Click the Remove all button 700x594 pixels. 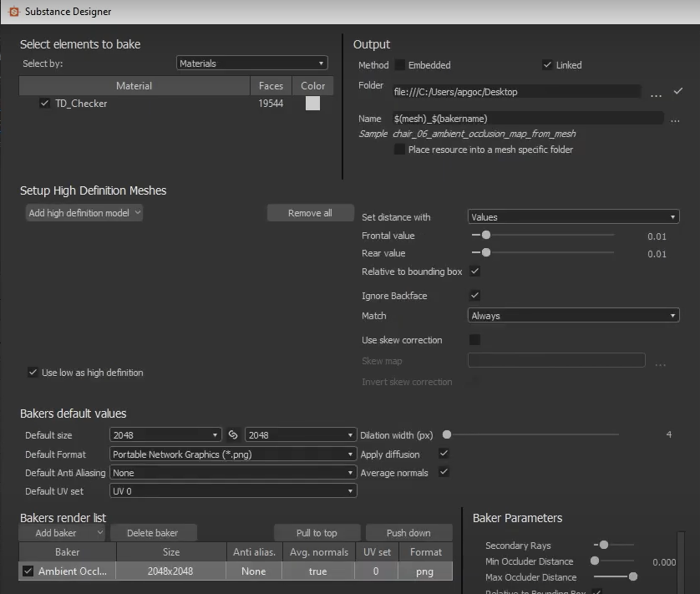[310, 212]
